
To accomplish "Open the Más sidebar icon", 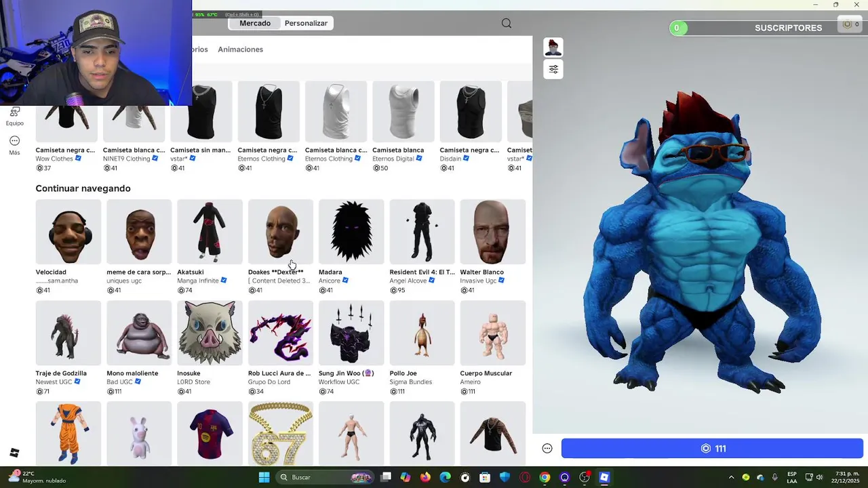I will (x=14, y=145).
